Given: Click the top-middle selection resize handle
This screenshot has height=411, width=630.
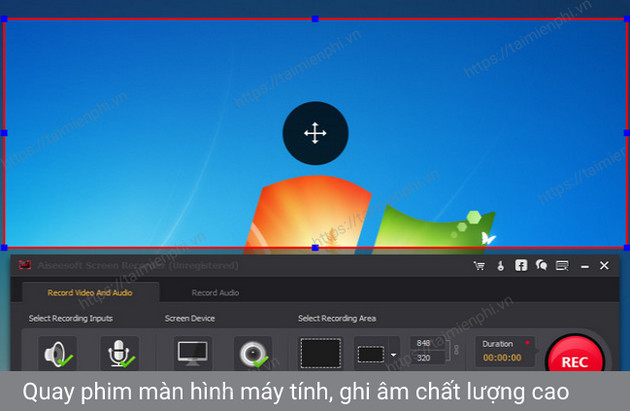Looking at the screenshot, I should pos(315,19).
